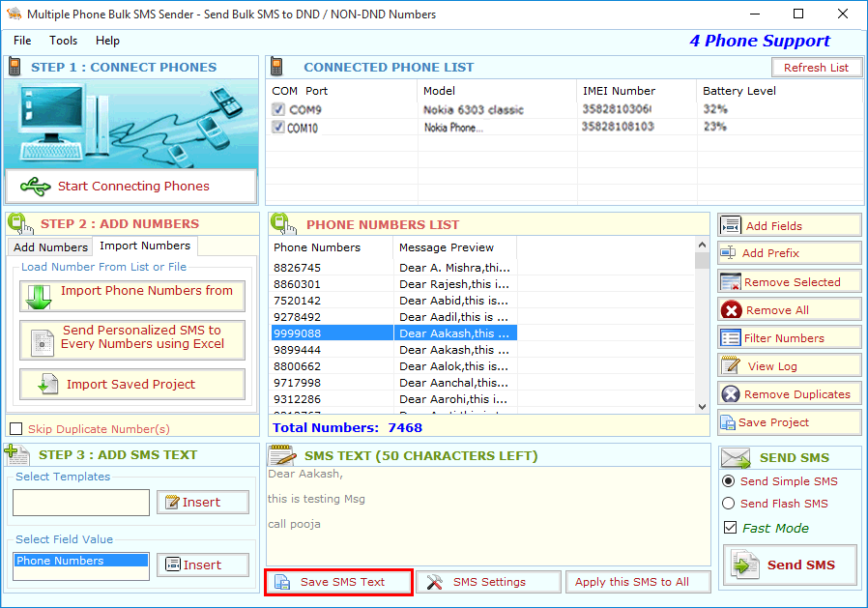
Task: Click the template Insert pencil icon
Action: tap(172, 503)
